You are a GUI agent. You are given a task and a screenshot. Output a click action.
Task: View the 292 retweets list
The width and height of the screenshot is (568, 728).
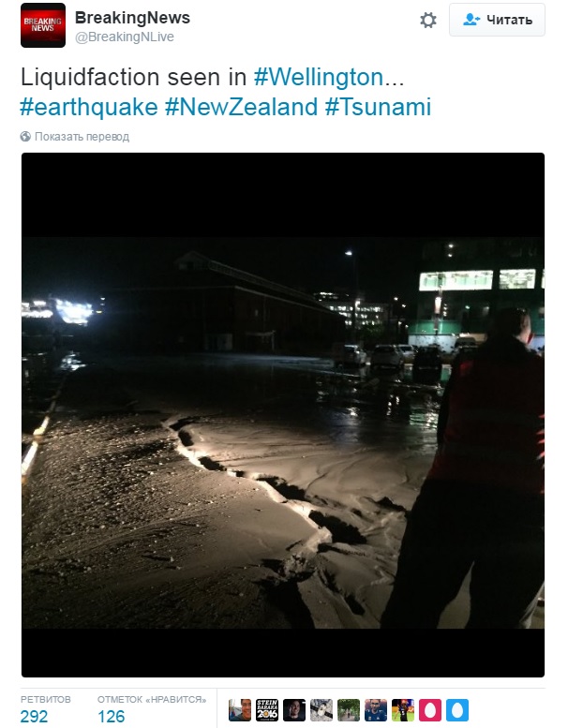pyautogui.click(x=46, y=709)
